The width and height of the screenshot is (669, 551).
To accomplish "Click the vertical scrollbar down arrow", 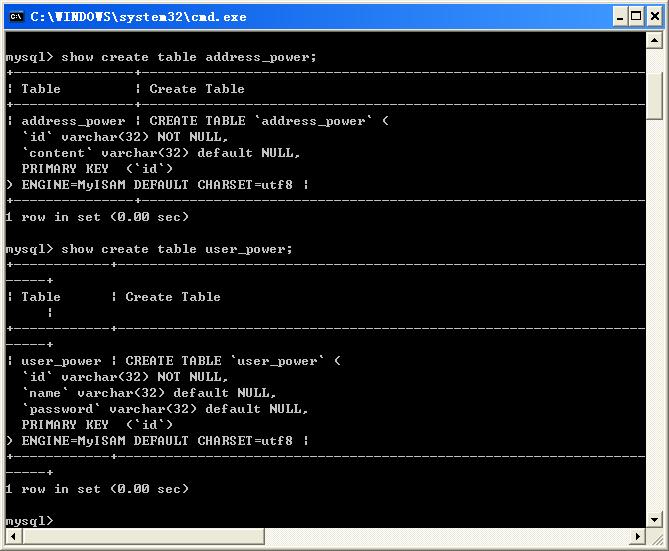I will click(x=655, y=519).
